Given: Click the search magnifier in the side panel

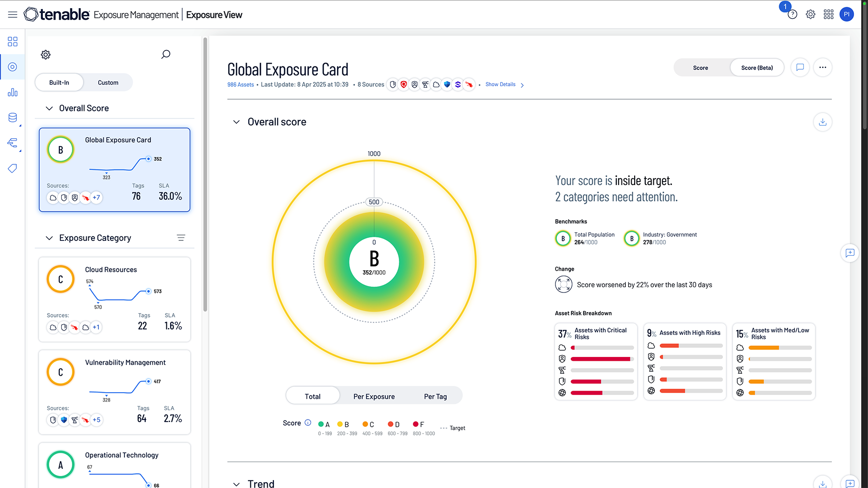Looking at the screenshot, I should pyautogui.click(x=165, y=54).
